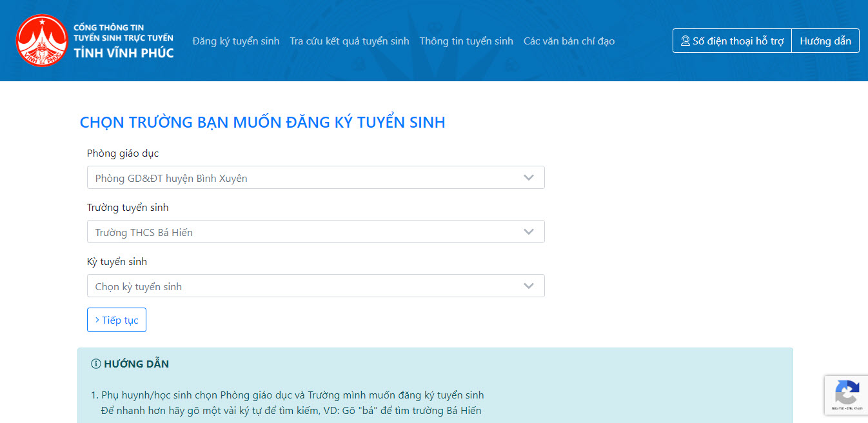The height and width of the screenshot is (423, 868).
Task: Click the Trường tuyển sinh label
Action: (x=128, y=208)
